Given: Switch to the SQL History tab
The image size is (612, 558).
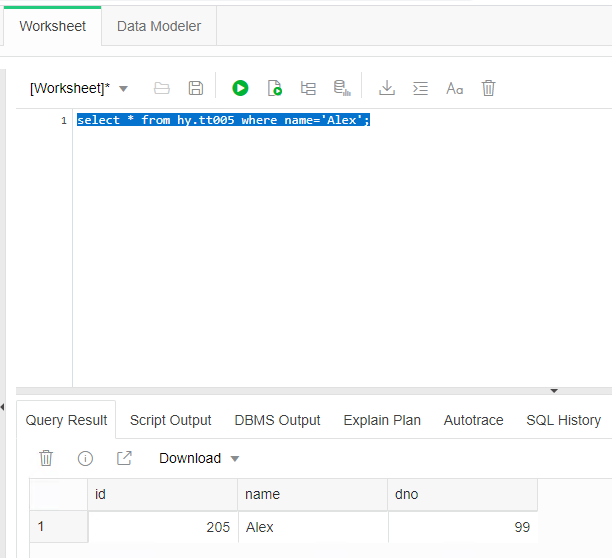Looking at the screenshot, I should (563, 420).
